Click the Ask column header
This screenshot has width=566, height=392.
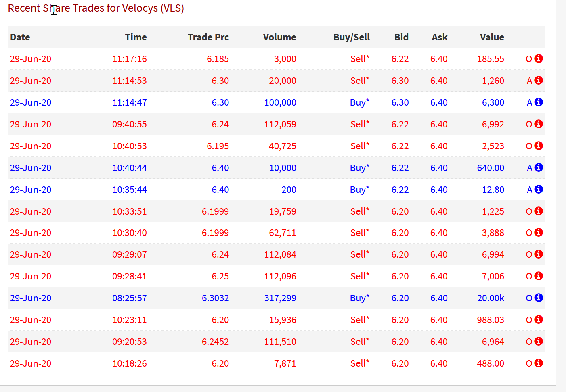pyautogui.click(x=440, y=37)
